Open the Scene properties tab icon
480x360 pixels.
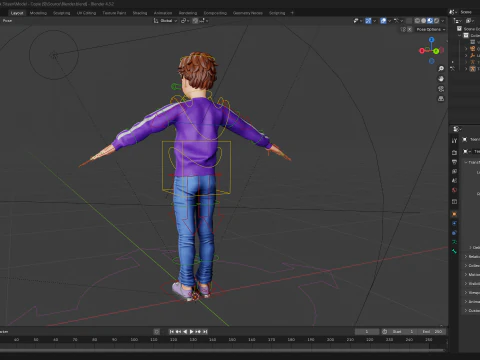(454, 181)
